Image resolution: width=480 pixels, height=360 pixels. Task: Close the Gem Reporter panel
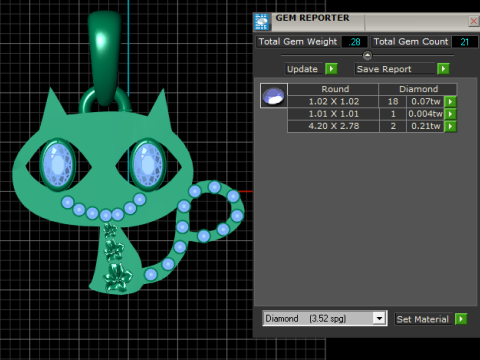(x=474, y=21)
